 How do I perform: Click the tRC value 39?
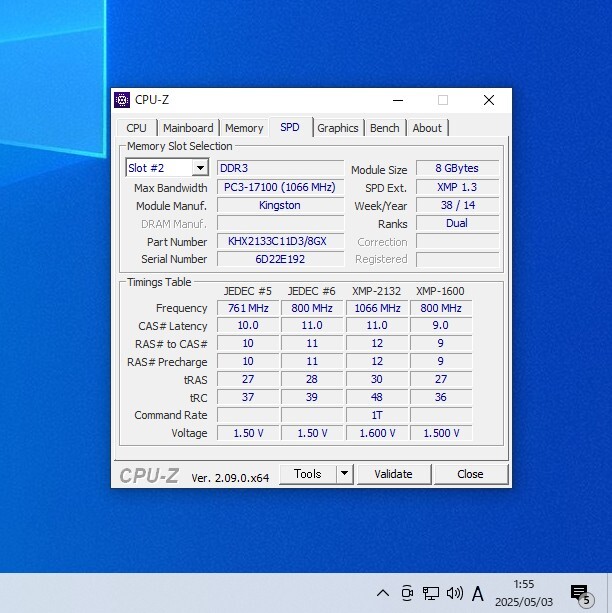coord(312,397)
